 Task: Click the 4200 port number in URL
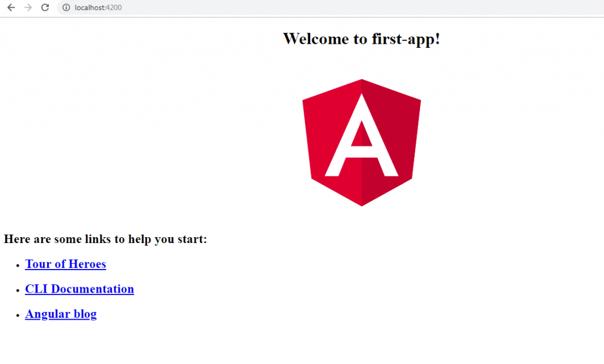pyautogui.click(x=114, y=8)
